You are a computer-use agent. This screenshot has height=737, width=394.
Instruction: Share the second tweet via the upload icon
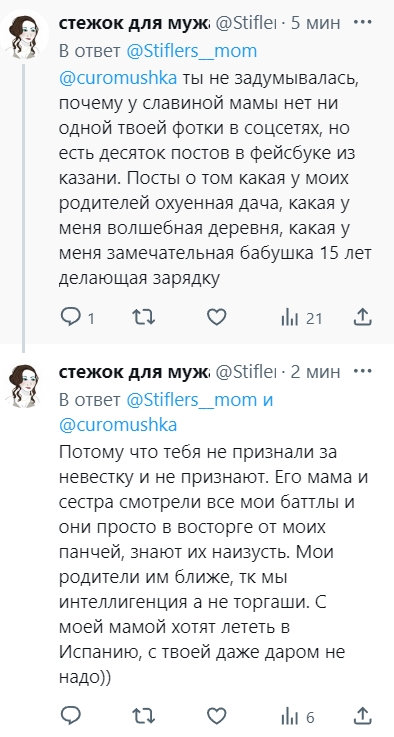pos(362,716)
